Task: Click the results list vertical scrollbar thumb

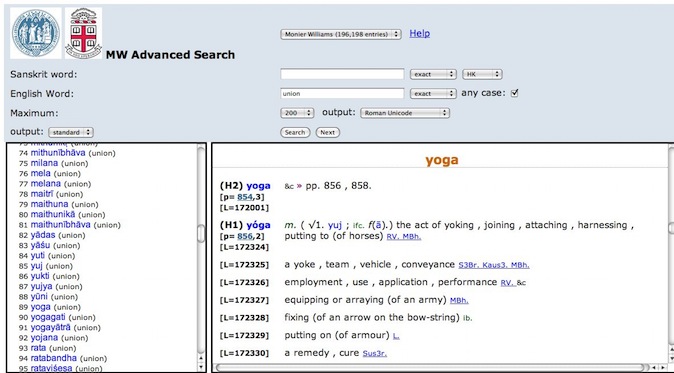Action: tap(201, 234)
